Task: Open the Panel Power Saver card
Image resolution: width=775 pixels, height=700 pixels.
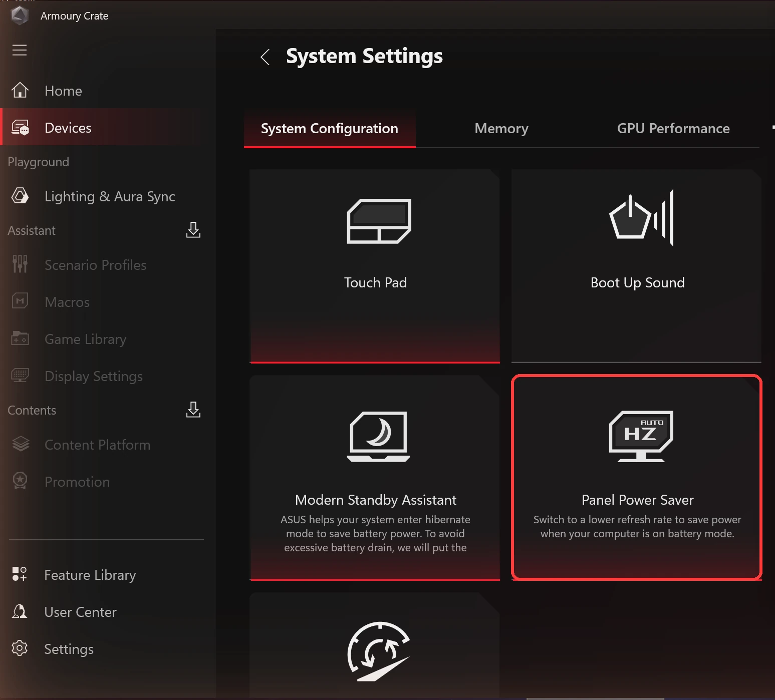Action: pos(636,478)
